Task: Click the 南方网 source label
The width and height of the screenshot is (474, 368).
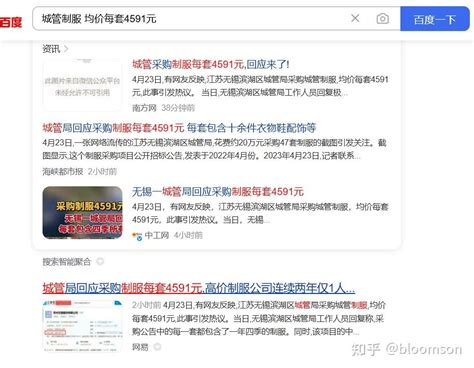Action: pos(144,108)
